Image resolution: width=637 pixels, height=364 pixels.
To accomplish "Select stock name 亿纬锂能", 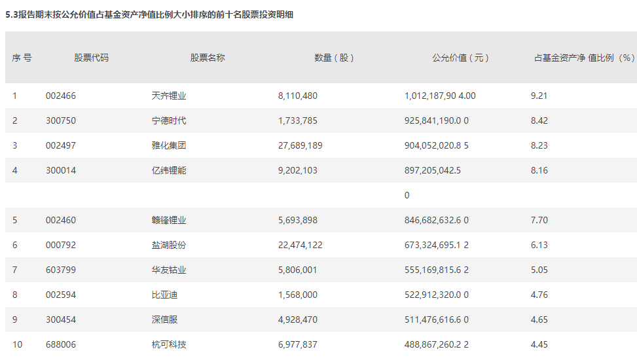I will pos(169,171).
